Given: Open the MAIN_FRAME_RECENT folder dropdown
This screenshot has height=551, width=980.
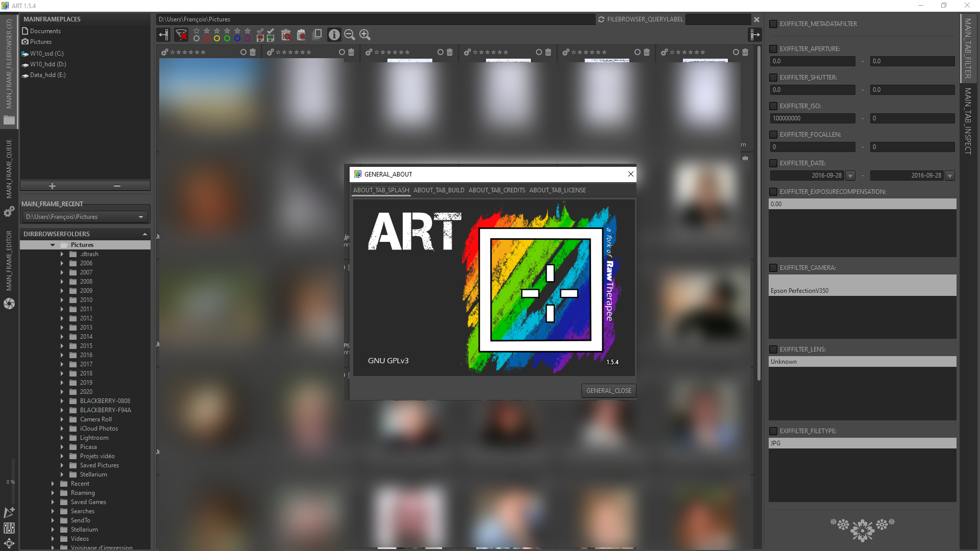Looking at the screenshot, I should [x=141, y=217].
